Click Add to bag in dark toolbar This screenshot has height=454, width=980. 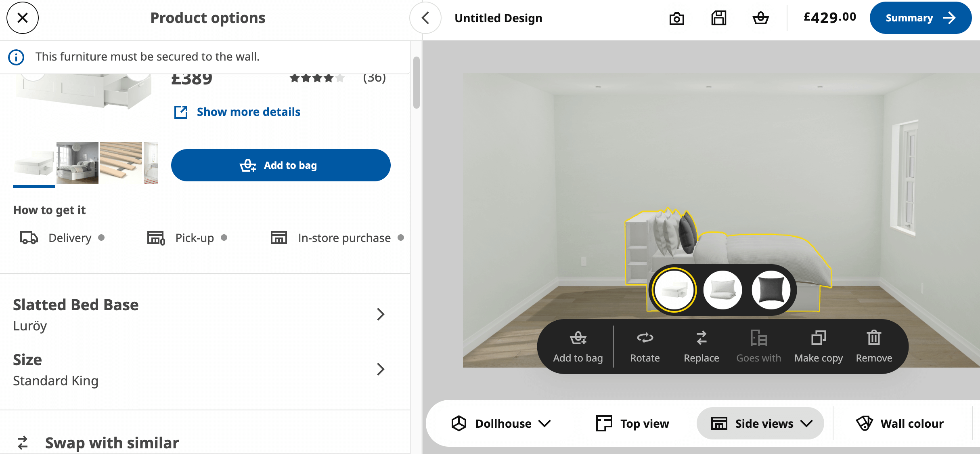pyautogui.click(x=578, y=346)
